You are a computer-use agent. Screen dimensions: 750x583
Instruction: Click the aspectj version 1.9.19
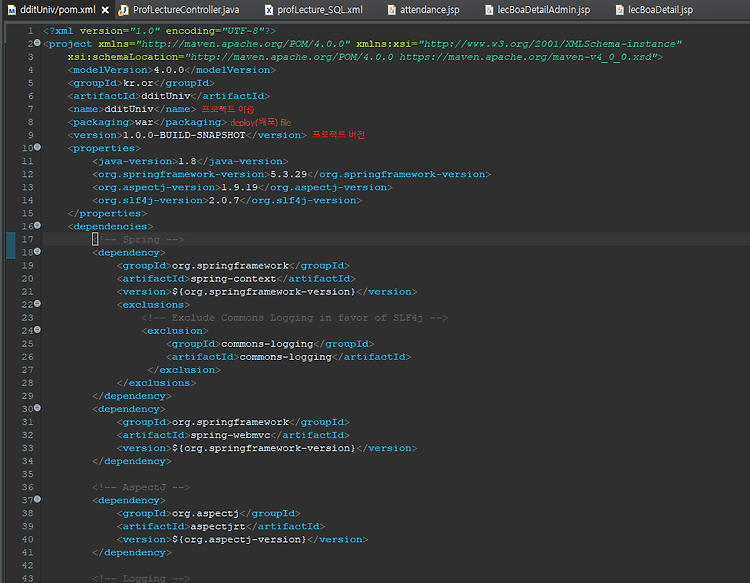click(239, 187)
